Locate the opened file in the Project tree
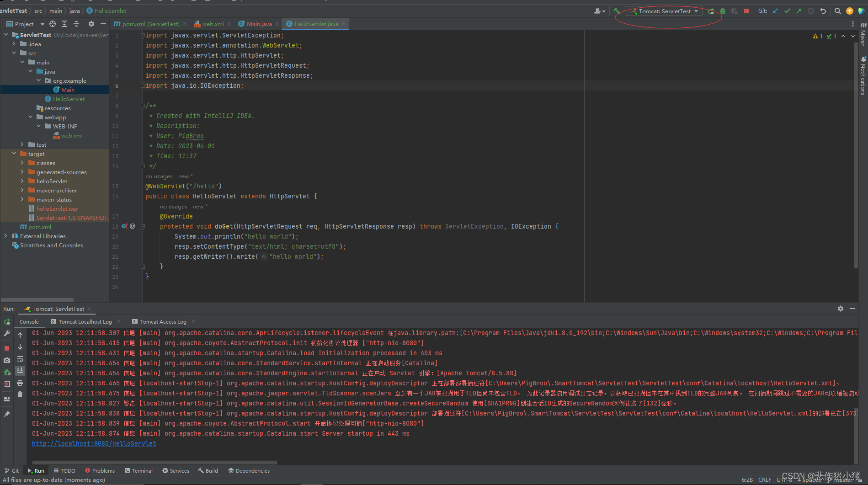The height and width of the screenshot is (485, 868). click(x=53, y=24)
